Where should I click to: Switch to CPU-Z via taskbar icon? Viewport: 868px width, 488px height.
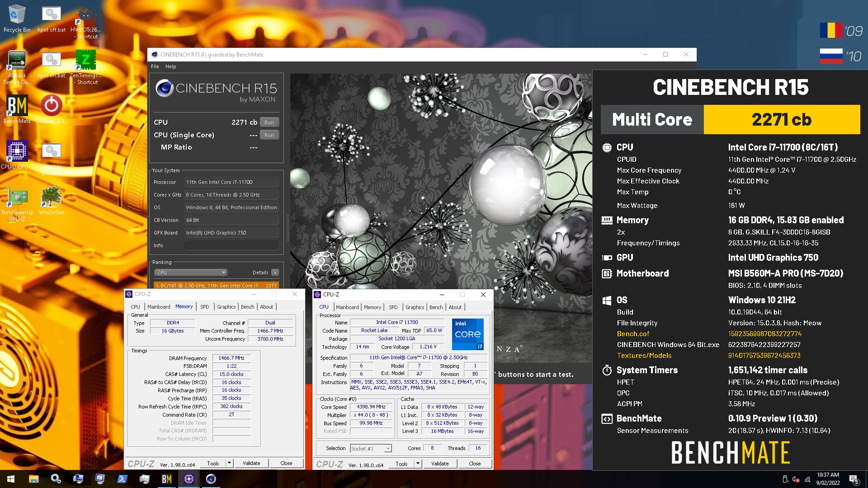coord(189,479)
